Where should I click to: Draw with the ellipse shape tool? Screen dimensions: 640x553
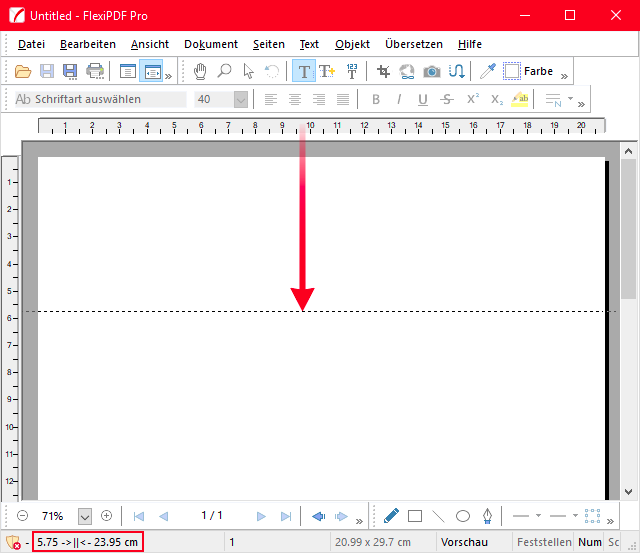pyautogui.click(x=463, y=516)
